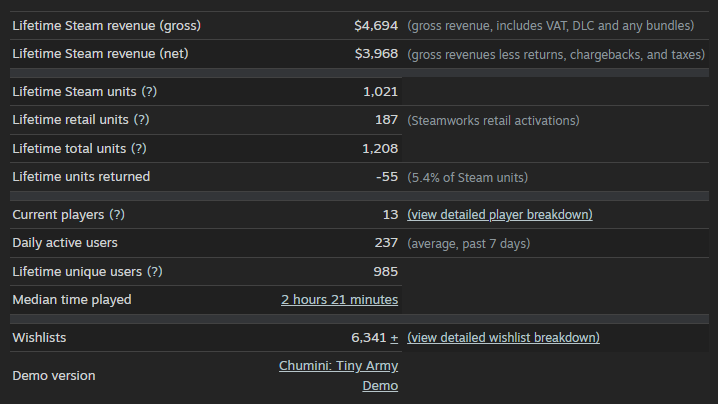Image resolution: width=718 pixels, height=404 pixels.
Task: Click the help icon beside Lifetime Steam units
Action: [149, 92]
